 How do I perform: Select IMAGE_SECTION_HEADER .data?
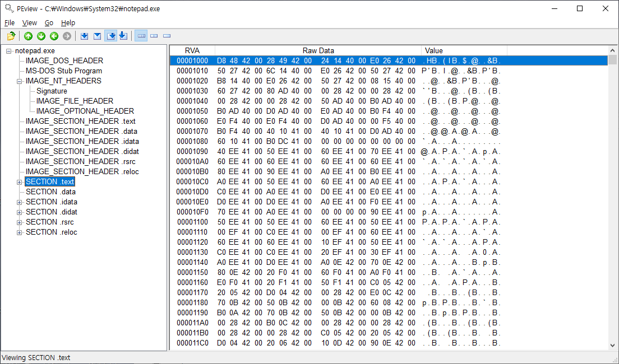click(x=81, y=132)
